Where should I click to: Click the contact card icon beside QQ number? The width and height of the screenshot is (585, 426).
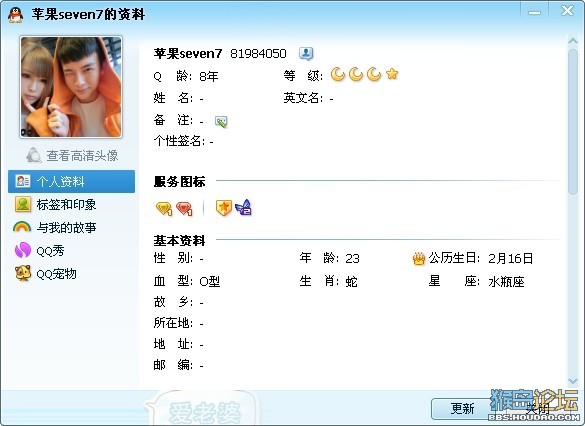point(306,54)
